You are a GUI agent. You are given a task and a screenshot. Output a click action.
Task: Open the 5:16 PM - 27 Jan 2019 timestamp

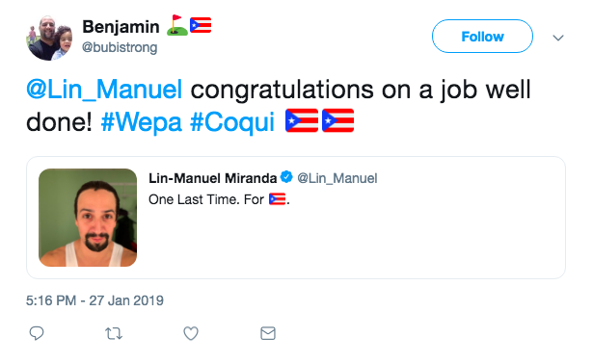(x=94, y=300)
